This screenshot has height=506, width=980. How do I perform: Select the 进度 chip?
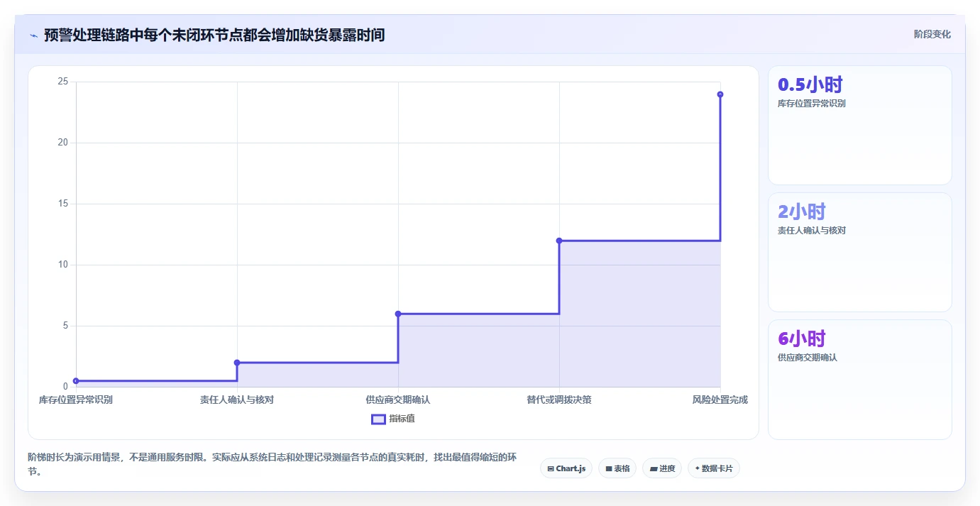662,468
